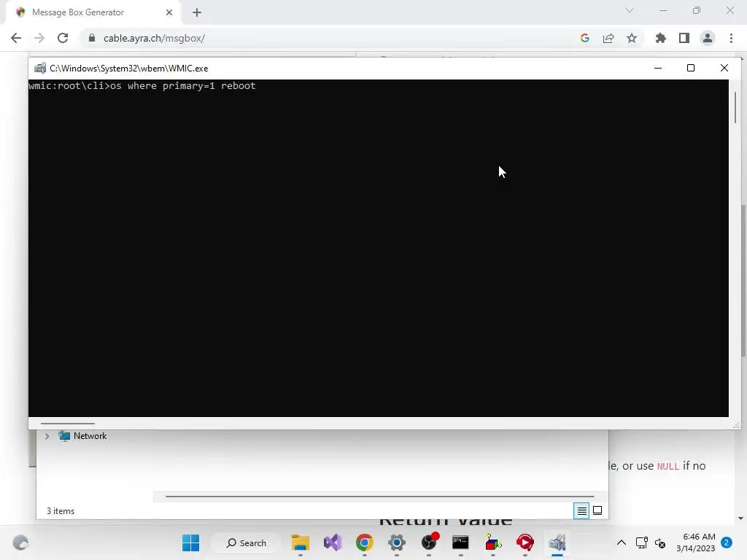
Task: Open OBS Studio from taskbar
Action: coord(429,542)
